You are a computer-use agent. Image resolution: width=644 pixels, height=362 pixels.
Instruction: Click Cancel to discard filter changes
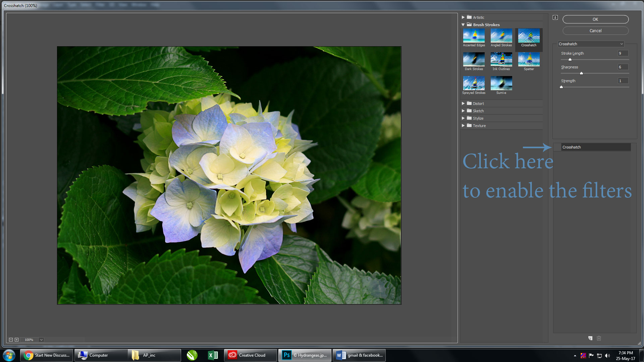(595, 31)
